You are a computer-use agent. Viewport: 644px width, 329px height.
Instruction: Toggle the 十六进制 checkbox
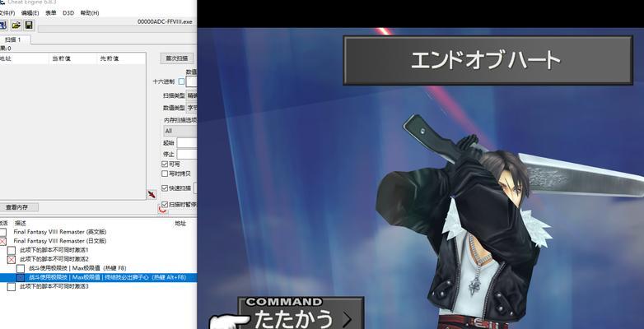click(x=181, y=81)
